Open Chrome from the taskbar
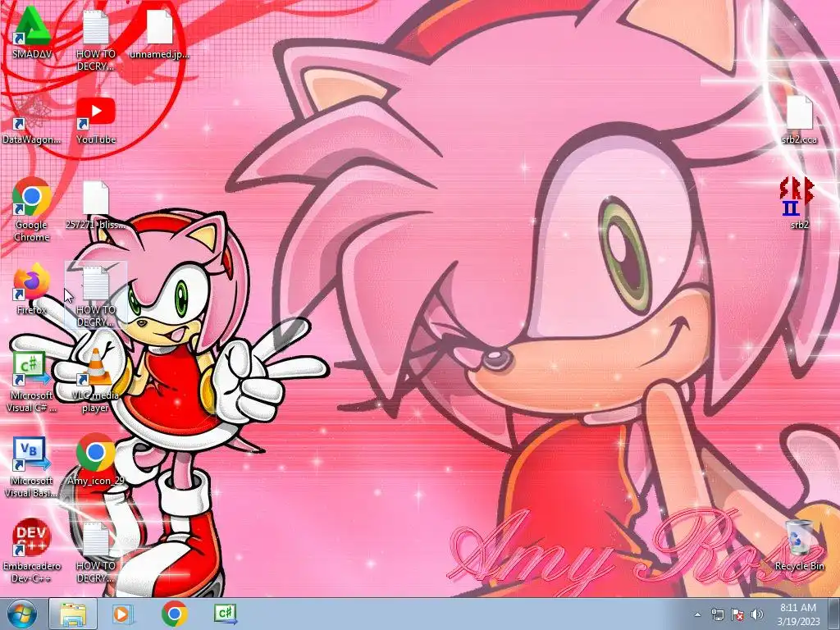This screenshot has width=840, height=630. point(174,614)
